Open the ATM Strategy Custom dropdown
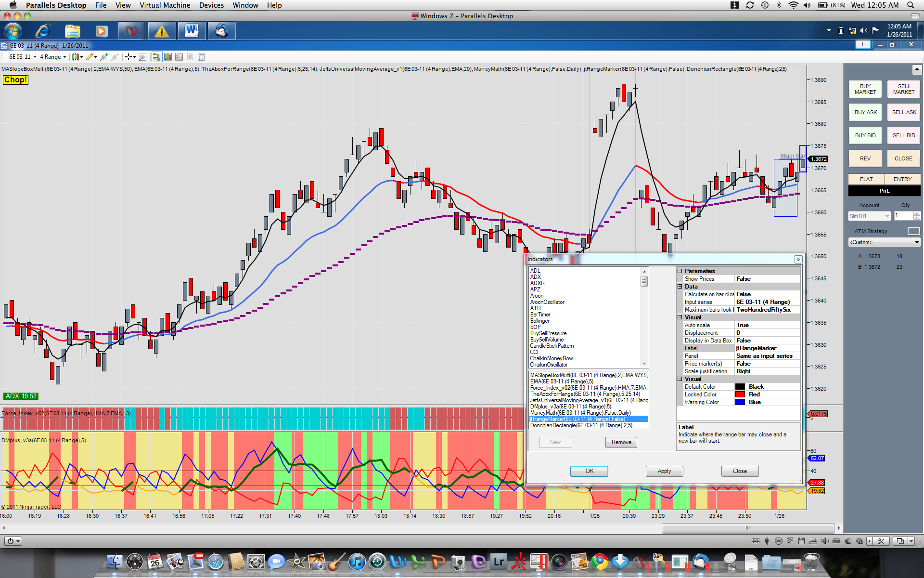This screenshot has width=924, height=578. [885, 242]
